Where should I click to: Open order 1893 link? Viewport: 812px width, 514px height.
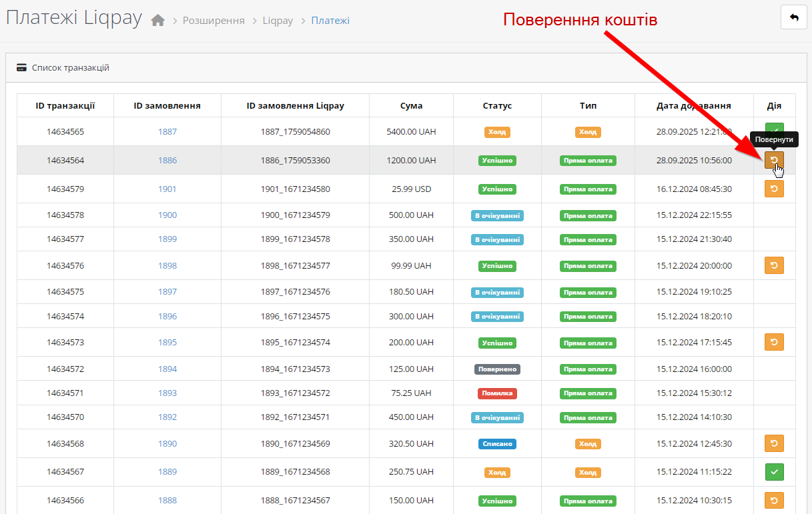click(167, 393)
